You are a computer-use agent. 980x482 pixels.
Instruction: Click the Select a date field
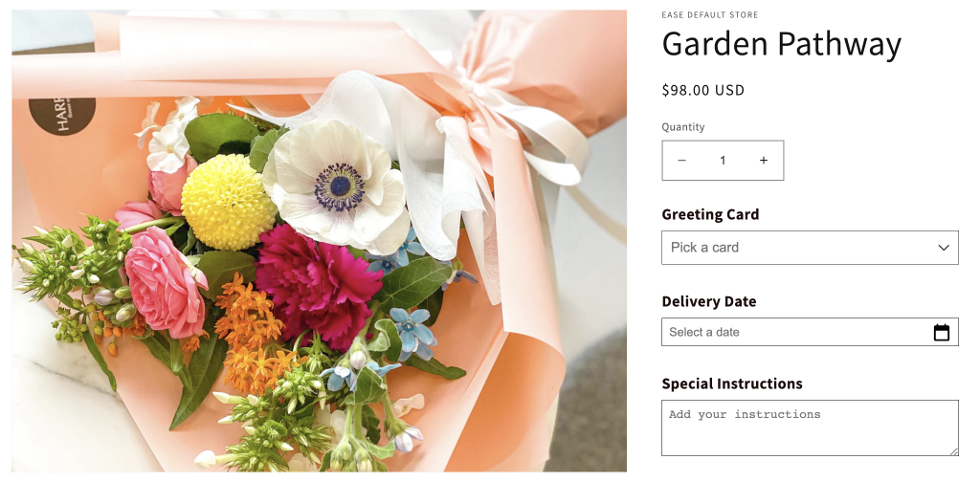coord(810,332)
